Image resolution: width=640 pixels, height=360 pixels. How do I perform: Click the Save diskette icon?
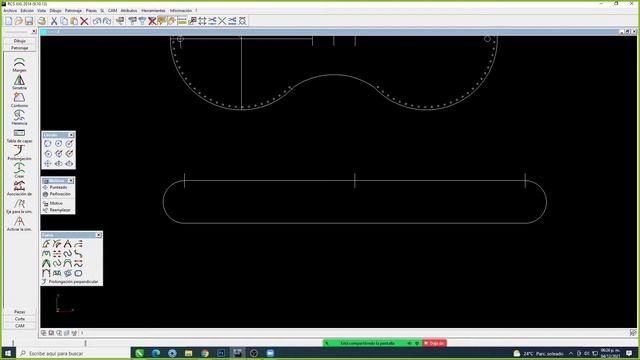click(29, 21)
